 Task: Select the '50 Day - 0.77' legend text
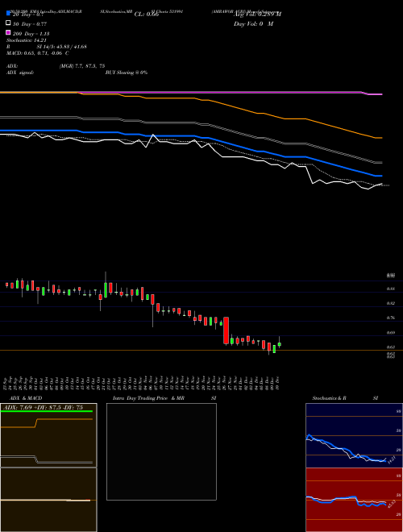pyautogui.click(x=30, y=24)
